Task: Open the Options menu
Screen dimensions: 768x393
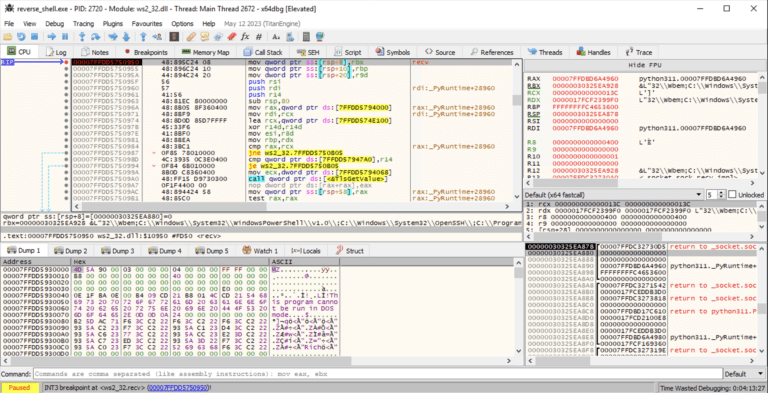Action: pyautogui.click(x=182, y=24)
